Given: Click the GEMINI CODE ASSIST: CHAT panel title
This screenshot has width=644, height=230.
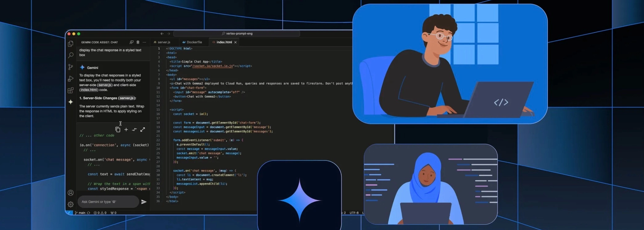Looking at the screenshot, I should point(99,42).
